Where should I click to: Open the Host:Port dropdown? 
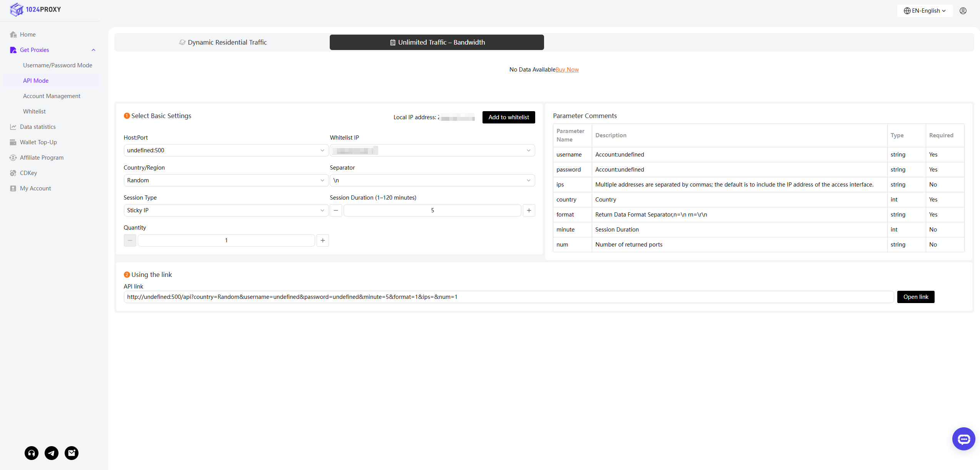point(226,150)
